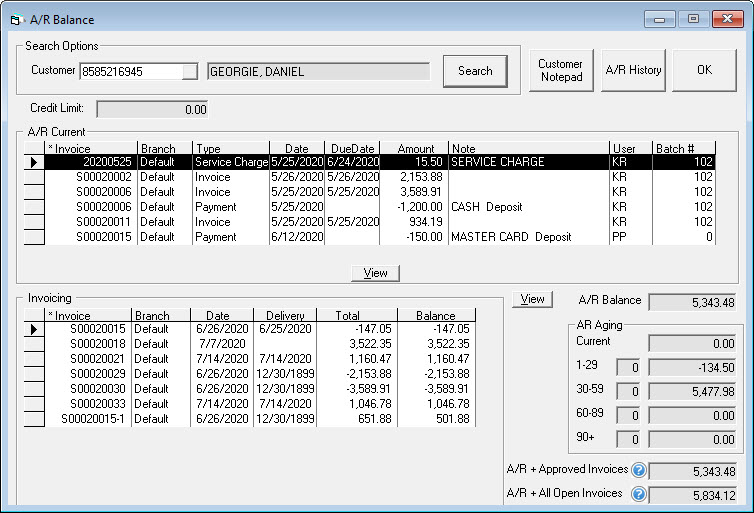The height and width of the screenshot is (513, 754).
Task: Click the Search button
Action: coord(475,71)
